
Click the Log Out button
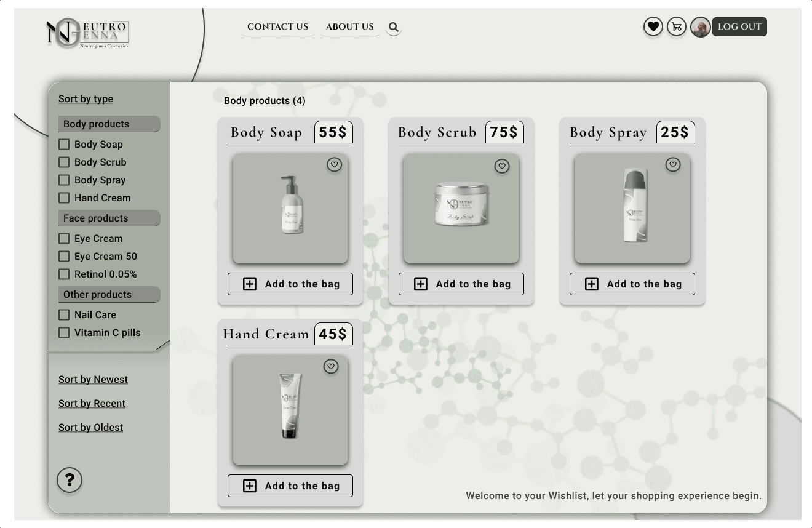[x=739, y=27]
